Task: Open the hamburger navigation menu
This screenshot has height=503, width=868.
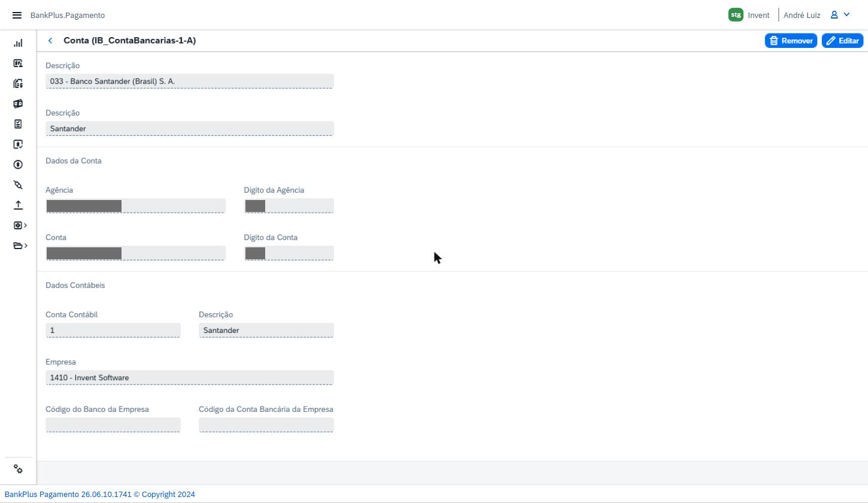Action: pyautogui.click(x=17, y=15)
